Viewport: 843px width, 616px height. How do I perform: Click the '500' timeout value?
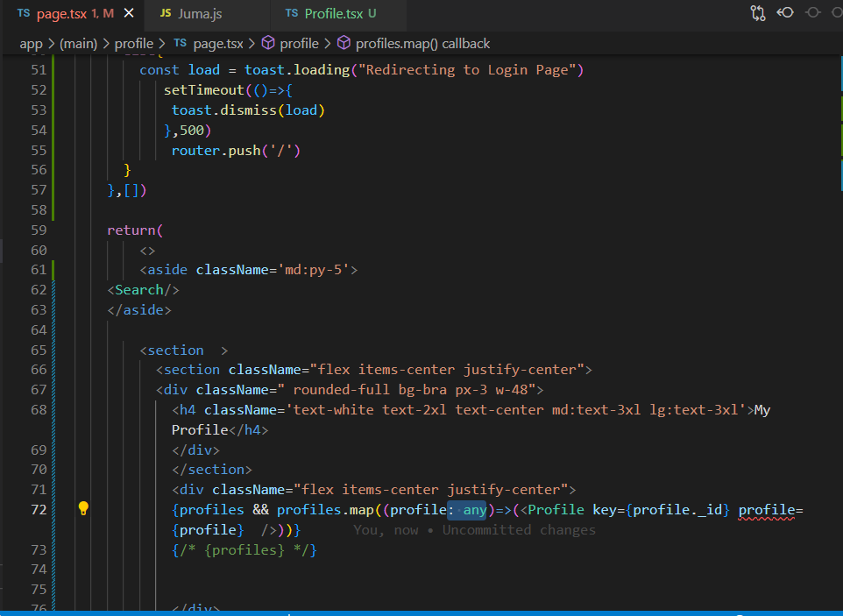click(x=192, y=130)
